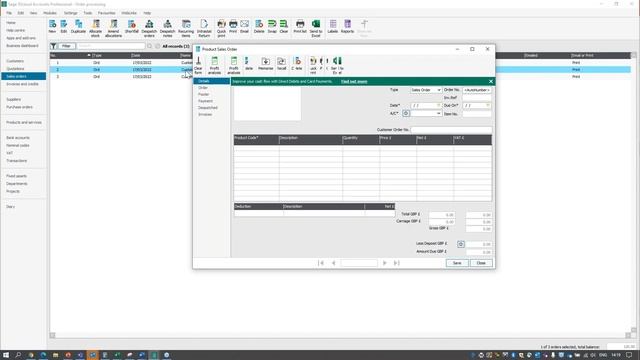Click the Swap selection toolbar icon

[x=272, y=27]
